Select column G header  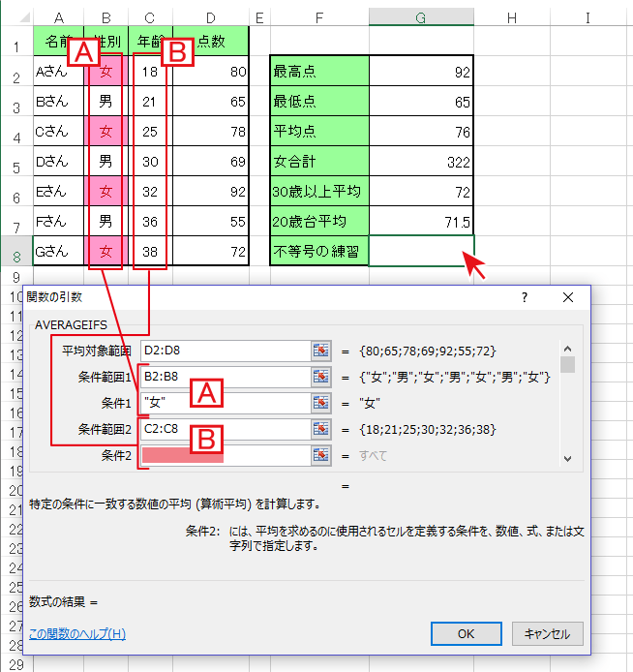point(421,18)
